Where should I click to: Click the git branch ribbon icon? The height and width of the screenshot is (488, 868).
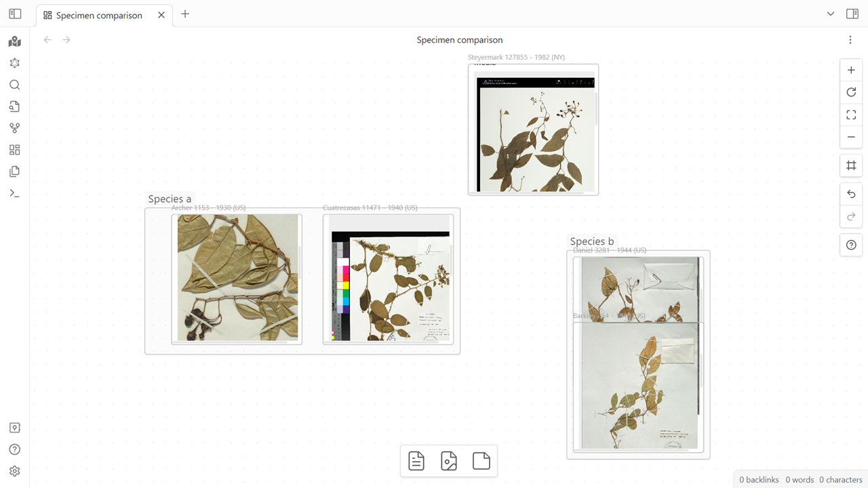[x=15, y=128]
